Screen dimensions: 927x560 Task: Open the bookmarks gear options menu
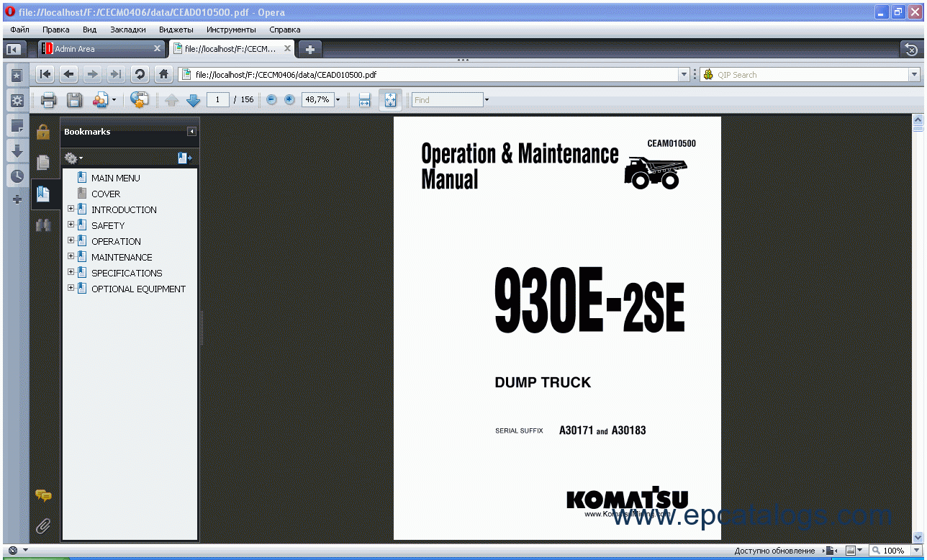[x=73, y=158]
